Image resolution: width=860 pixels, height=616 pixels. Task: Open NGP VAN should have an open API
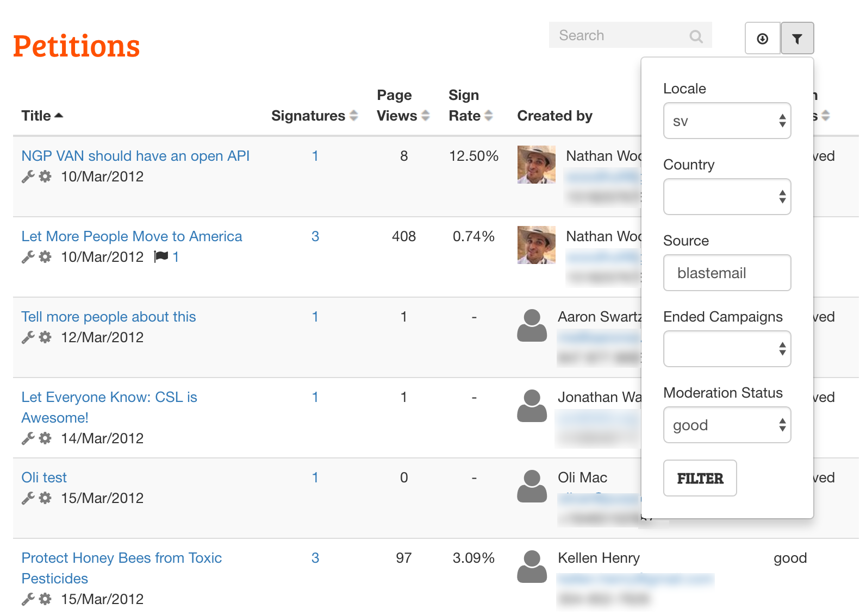tap(135, 156)
